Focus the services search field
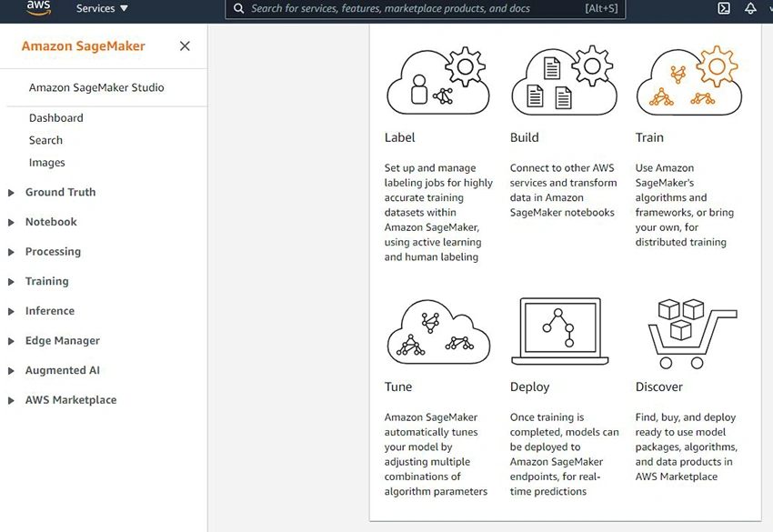The width and height of the screenshot is (773, 532). coord(426,8)
